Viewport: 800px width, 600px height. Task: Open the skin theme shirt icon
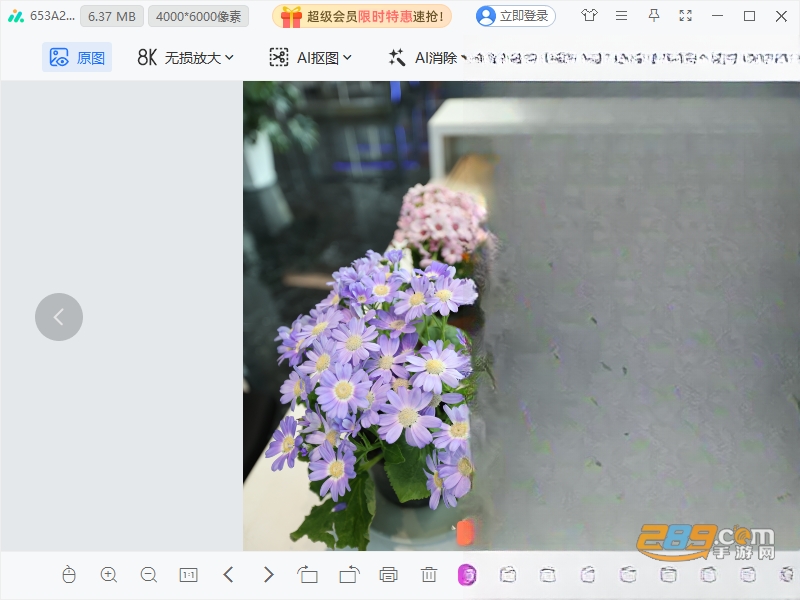589,16
